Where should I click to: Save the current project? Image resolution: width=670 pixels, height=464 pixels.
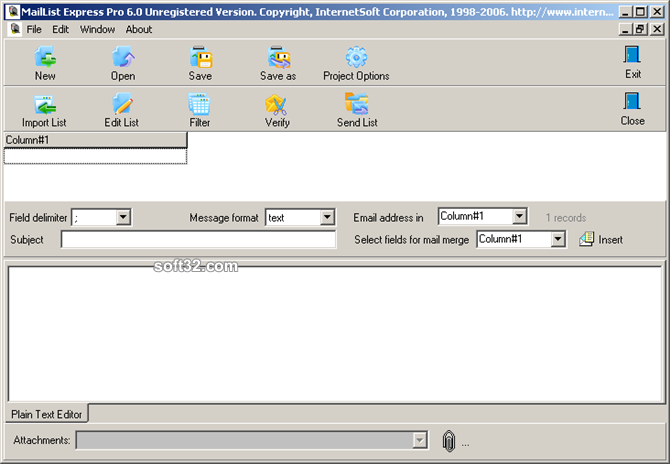200,63
